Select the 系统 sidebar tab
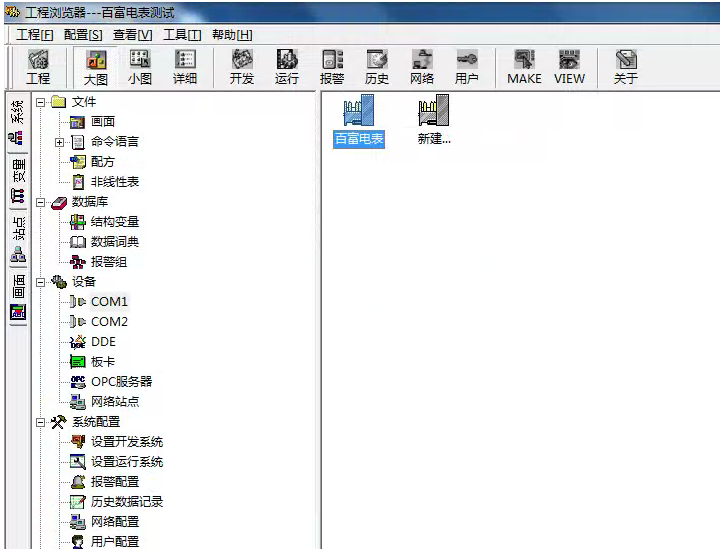The image size is (720, 549). tap(17, 123)
